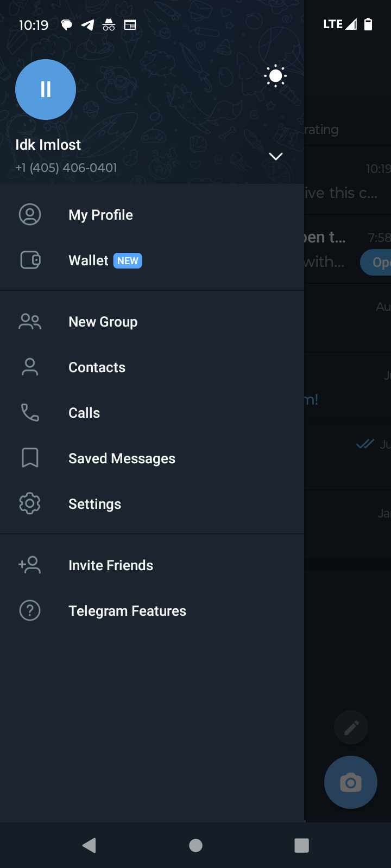Open the Telegram Features question-mark icon
The height and width of the screenshot is (868, 391).
[30, 611]
